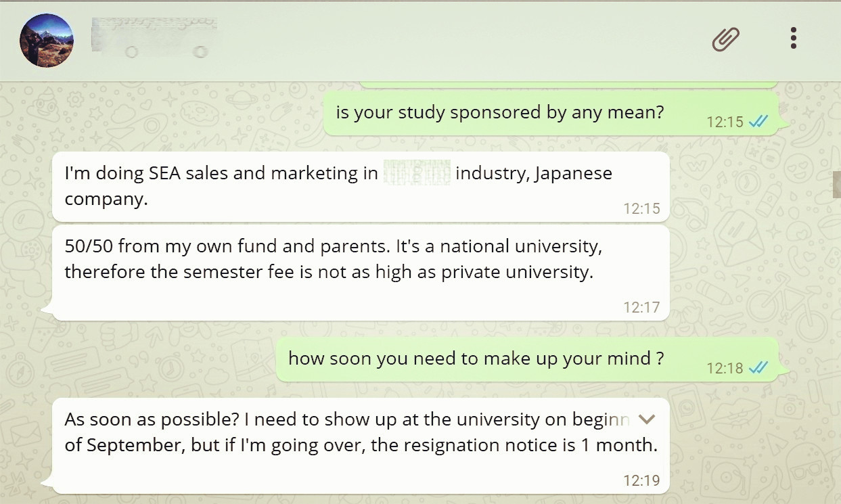Click the blue double-check on the 12:15 sent message
This screenshot has width=841, height=504.
click(x=758, y=122)
